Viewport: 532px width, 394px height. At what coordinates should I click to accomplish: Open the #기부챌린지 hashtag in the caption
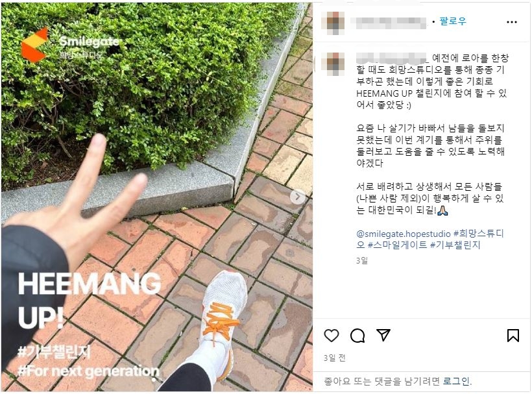pos(455,245)
